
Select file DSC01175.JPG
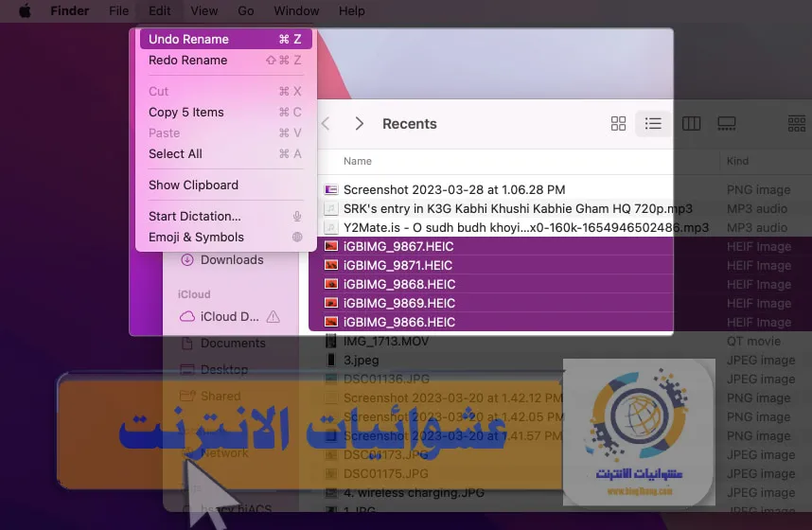386,473
